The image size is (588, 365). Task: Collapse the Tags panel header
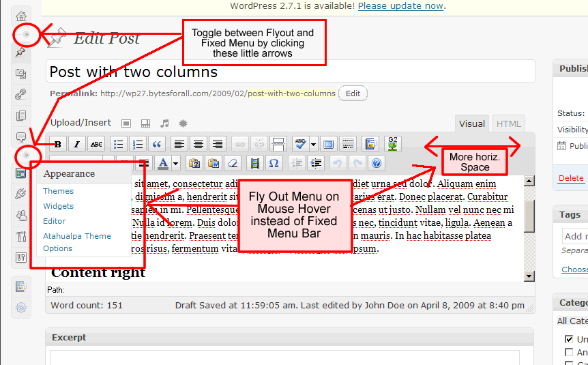[x=571, y=215]
